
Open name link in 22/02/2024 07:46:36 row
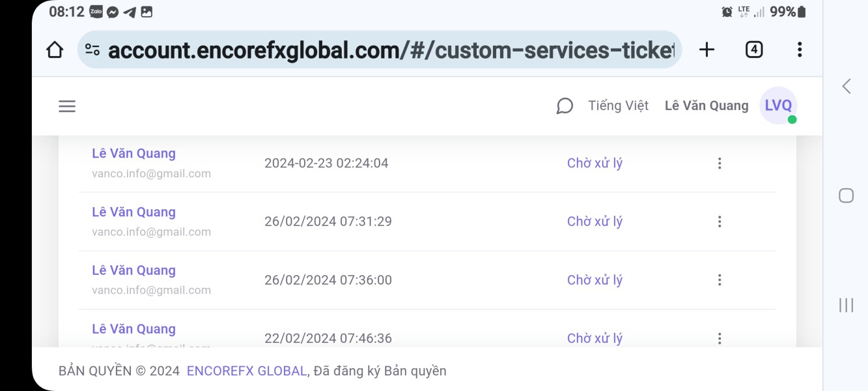pyautogui.click(x=133, y=329)
